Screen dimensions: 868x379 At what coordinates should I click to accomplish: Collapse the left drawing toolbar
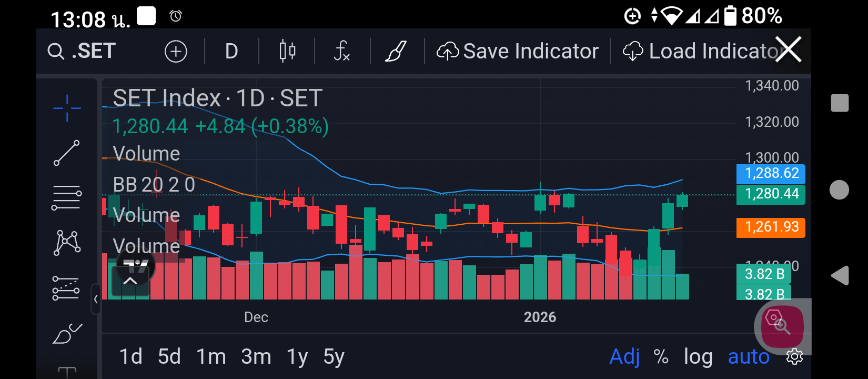(x=96, y=299)
